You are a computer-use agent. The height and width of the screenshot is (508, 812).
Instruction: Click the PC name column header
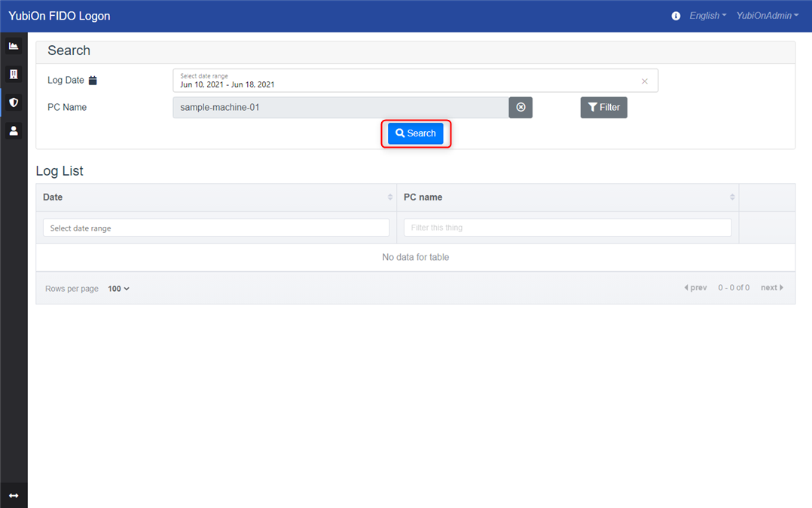point(568,197)
